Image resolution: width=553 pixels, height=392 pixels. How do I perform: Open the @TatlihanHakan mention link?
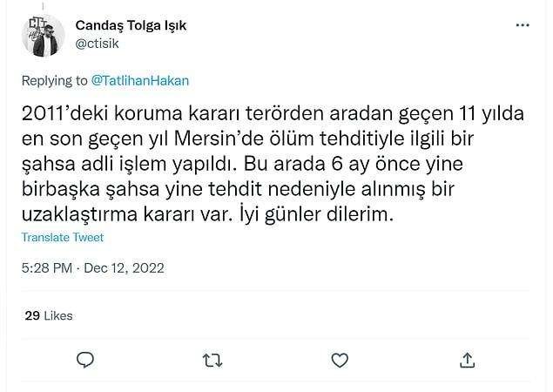pyautogui.click(x=139, y=80)
